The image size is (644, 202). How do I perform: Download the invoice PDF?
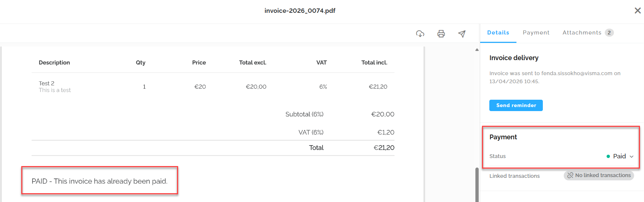tap(420, 34)
